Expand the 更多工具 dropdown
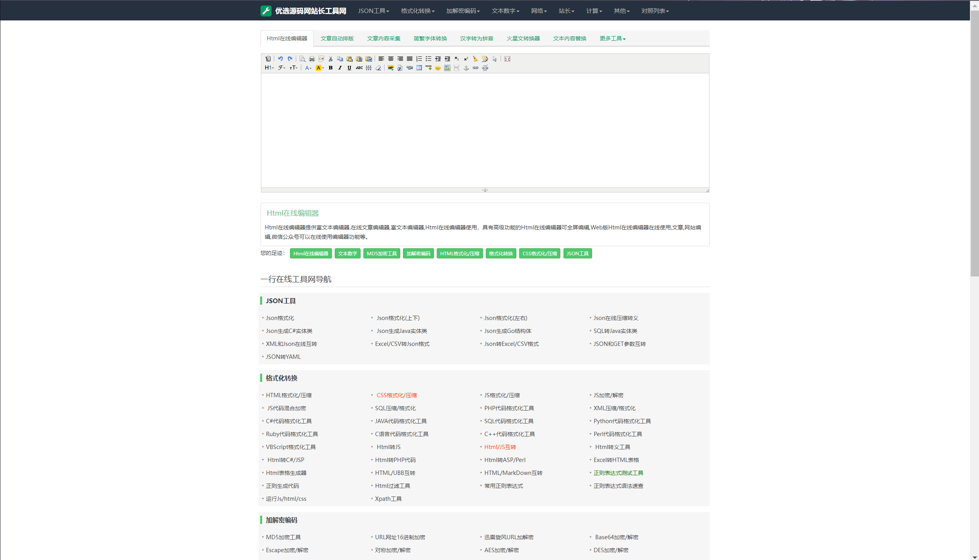The width and height of the screenshot is (979, 560). click(612, 38)
